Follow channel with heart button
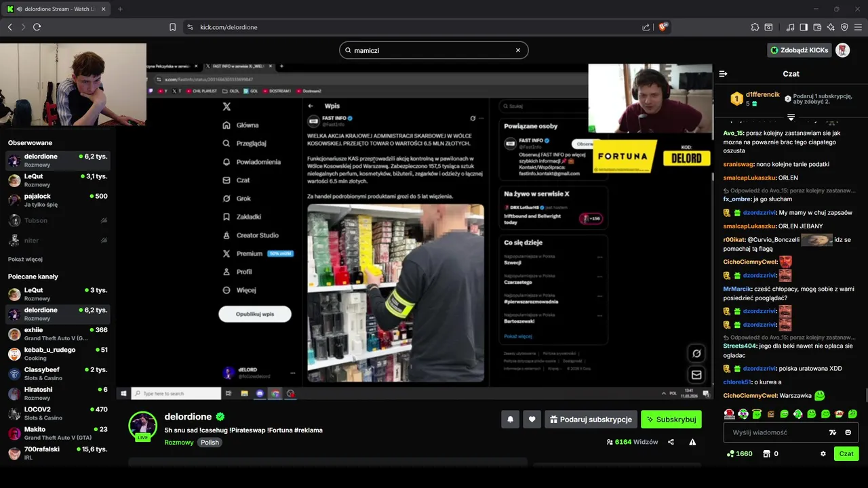The width and height of the screenshot is (868, 488). (x=532, y=420)
